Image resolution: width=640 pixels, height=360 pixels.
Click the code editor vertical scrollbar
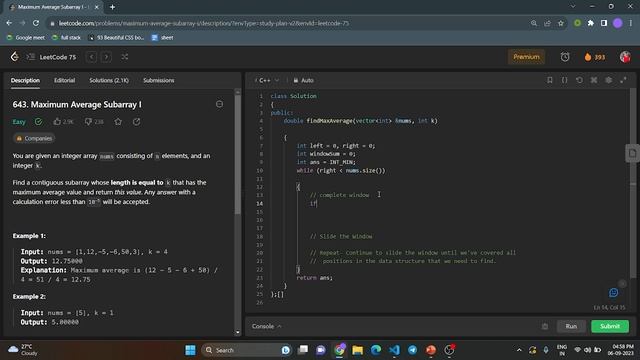tap(633, 184)
